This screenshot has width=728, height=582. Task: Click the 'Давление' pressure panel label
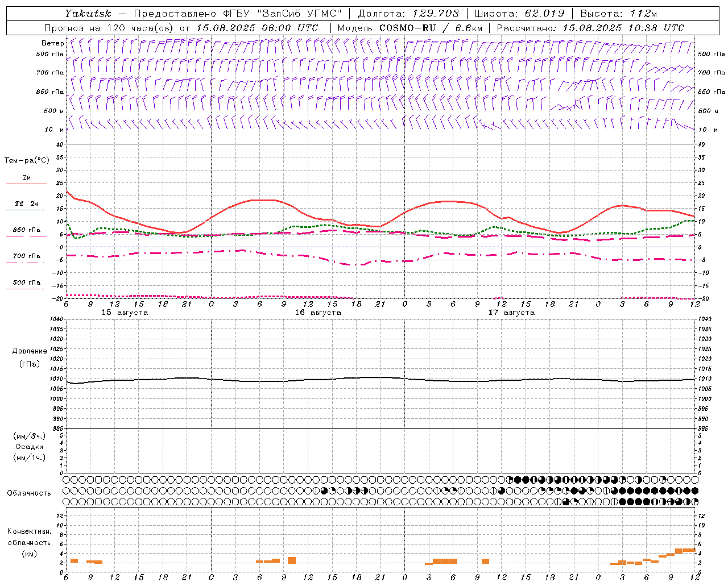[x=30, y=351]
